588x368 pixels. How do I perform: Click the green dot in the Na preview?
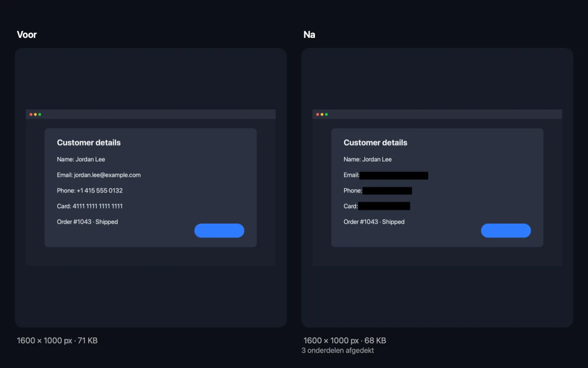point(326,114)
